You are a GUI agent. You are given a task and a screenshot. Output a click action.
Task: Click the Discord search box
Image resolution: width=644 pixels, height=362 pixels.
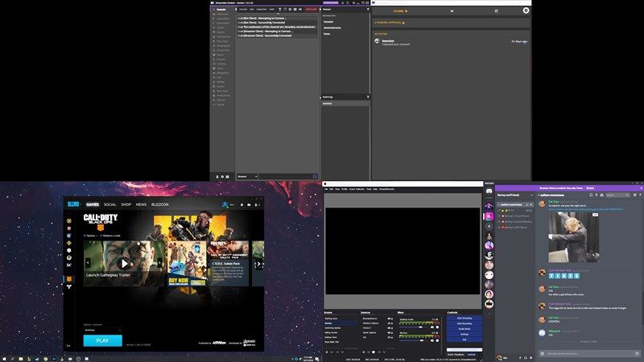point(617,195)
